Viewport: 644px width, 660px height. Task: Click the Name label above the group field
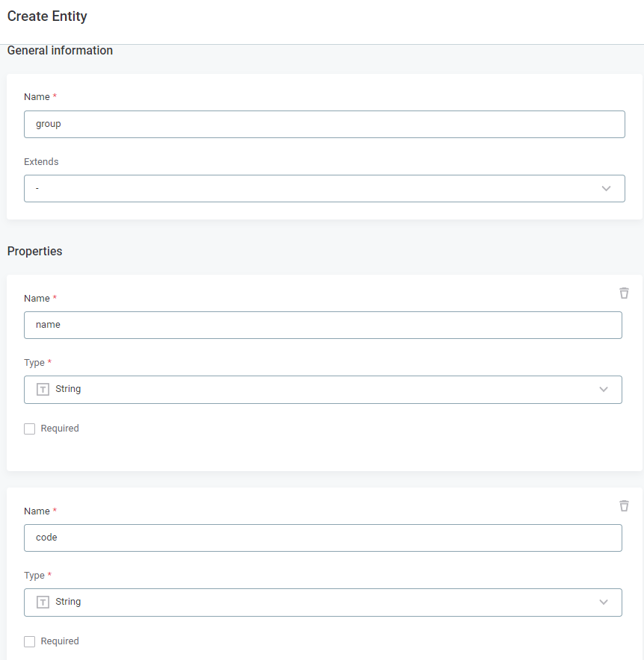(x=35, y=96)
